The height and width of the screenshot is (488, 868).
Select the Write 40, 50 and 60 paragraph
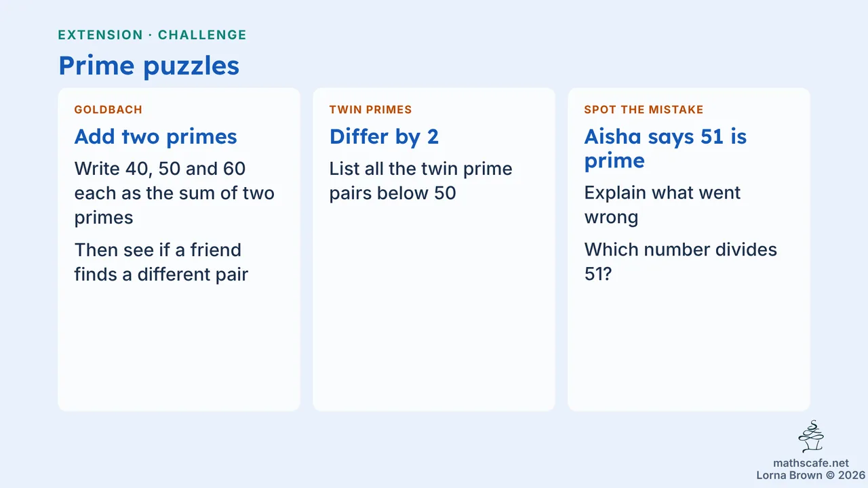(174, 192)
